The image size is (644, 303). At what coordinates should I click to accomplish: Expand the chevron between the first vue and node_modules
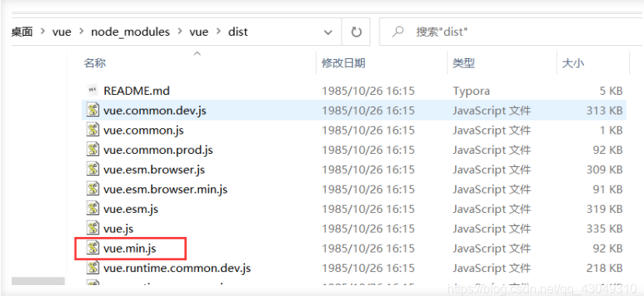tap(81, 32)
